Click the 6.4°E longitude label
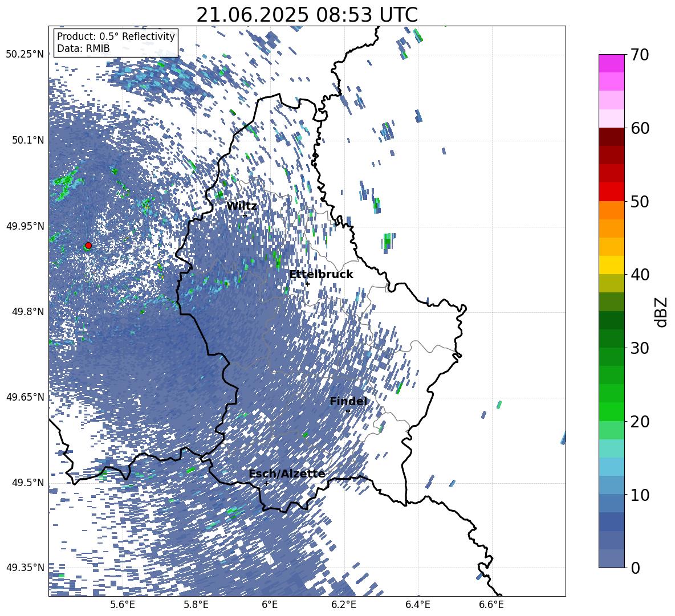 pos(417,605)
